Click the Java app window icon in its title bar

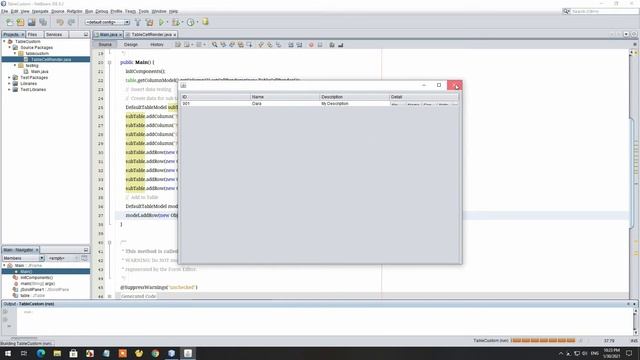coord(184,85)
